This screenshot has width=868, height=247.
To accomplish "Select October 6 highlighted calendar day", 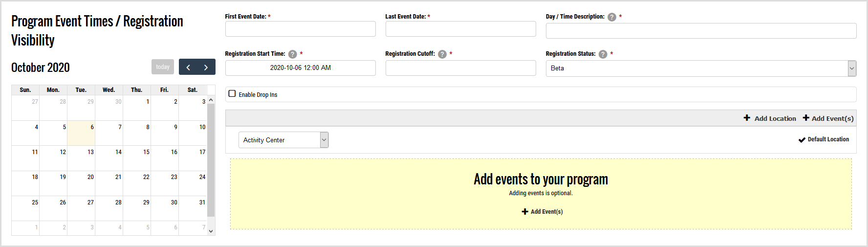I will [x=81, y=133].
